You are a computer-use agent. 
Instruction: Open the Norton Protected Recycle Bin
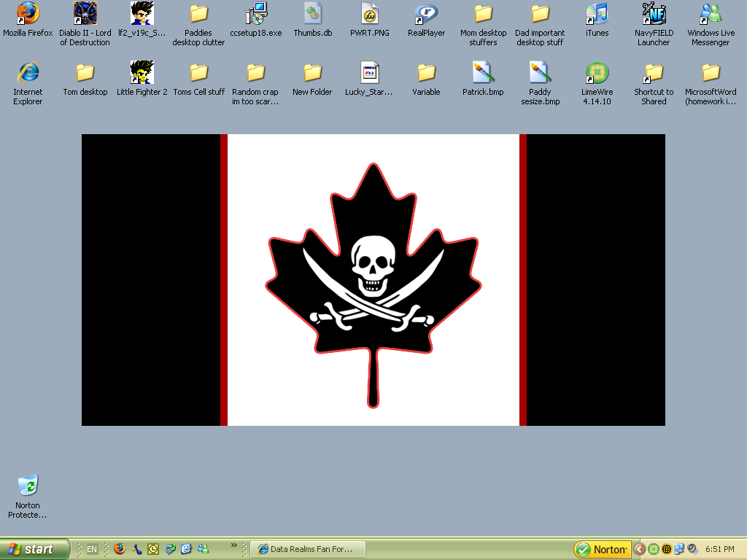pyautogui.click(x=28, y=486)
